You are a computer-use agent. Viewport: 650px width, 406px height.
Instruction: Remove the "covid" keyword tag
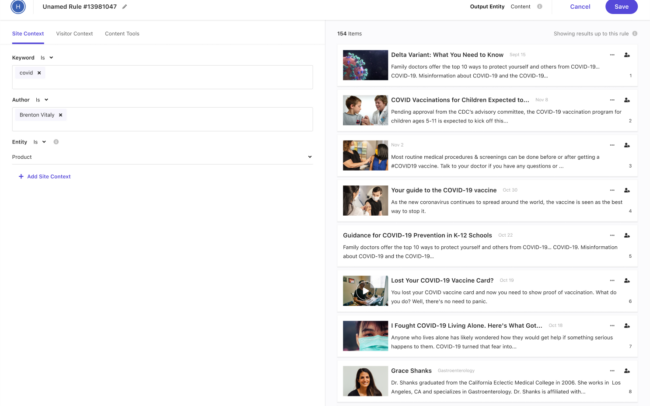point(40,73)
